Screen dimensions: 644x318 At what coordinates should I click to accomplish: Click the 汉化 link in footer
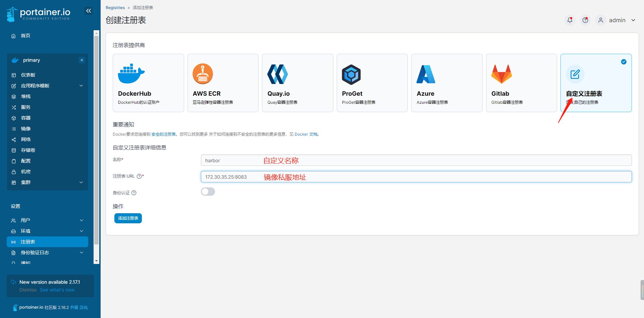click(x=84, y=308)
